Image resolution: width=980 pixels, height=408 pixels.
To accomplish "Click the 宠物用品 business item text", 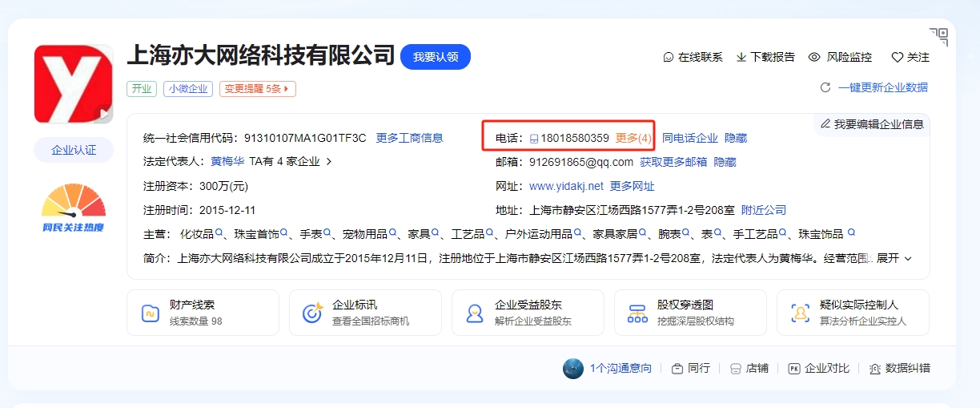I will pos(364,234).
